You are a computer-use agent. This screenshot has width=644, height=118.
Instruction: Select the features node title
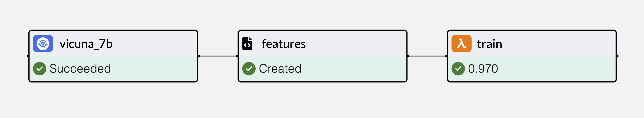pos(284,44)
